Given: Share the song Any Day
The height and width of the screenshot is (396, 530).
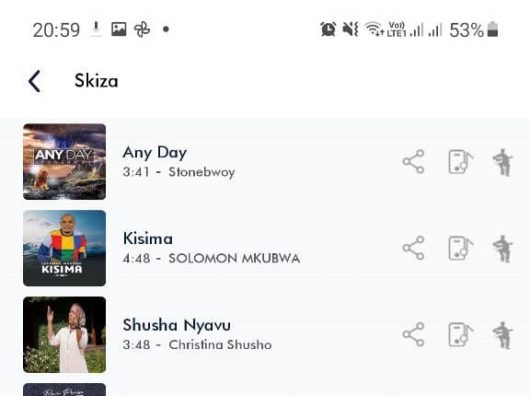Looking at the screenshot, I should 413,162.
